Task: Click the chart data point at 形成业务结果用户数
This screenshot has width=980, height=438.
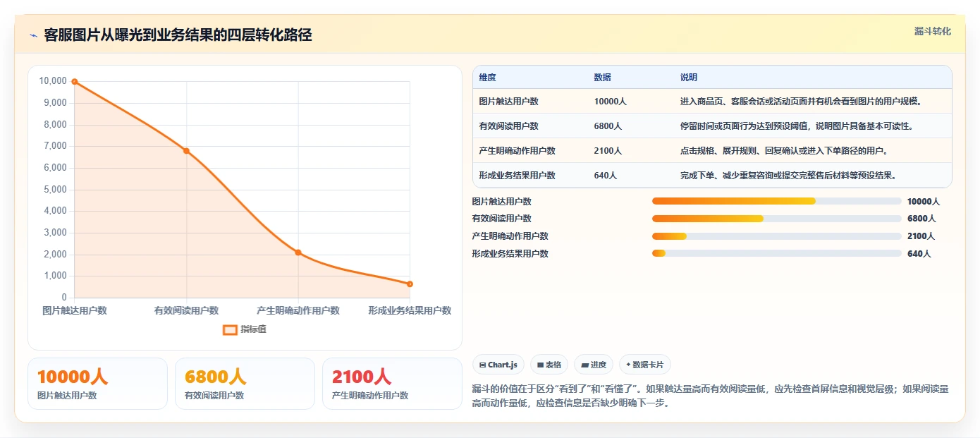Action: click(x=410, y=284)
